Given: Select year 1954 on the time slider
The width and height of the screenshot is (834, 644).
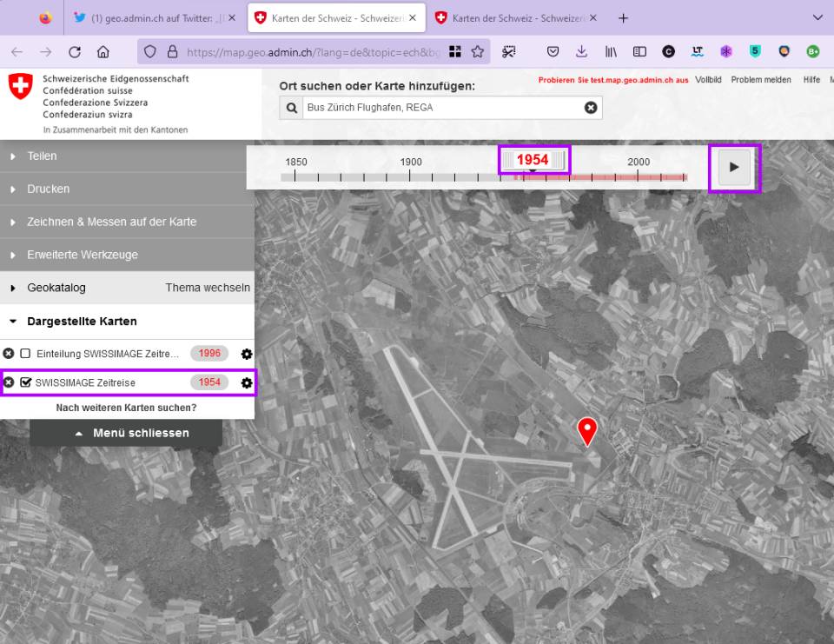Looking at the screenshot, I should [x=533, y=160].
